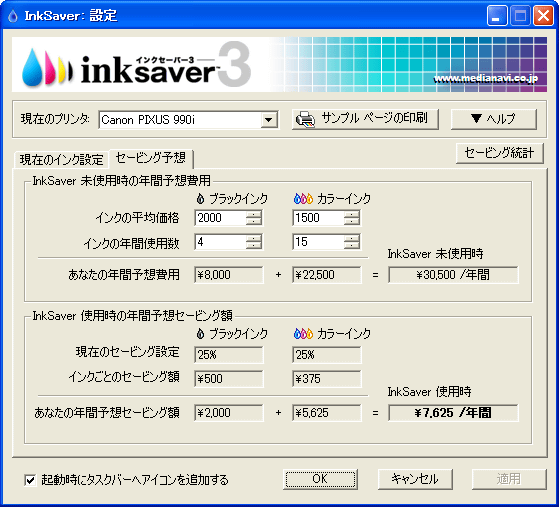Click the ¥5,625 color yearly saving value
This screenshot has width=559, height=507.
327,413
